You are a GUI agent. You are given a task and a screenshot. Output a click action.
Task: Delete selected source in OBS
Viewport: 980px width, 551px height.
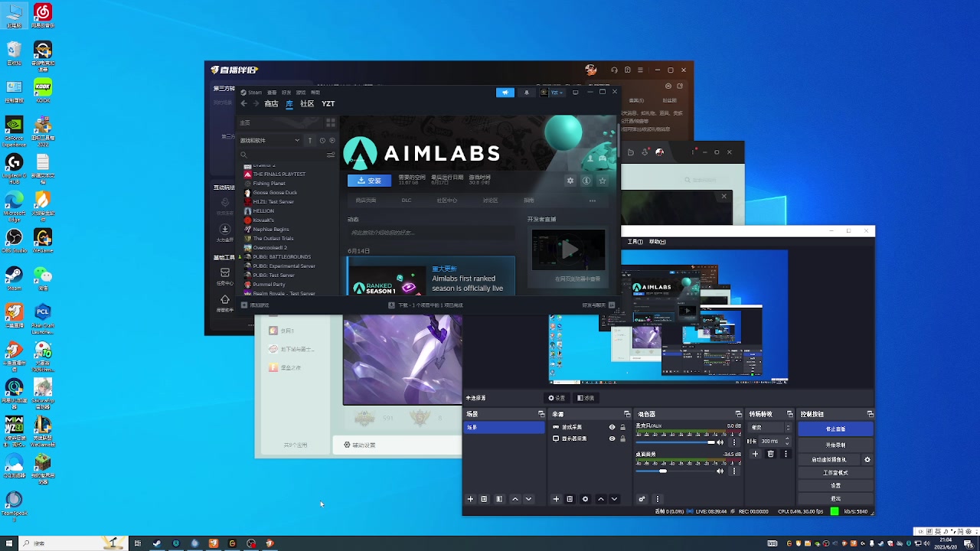tap(570, 499)
